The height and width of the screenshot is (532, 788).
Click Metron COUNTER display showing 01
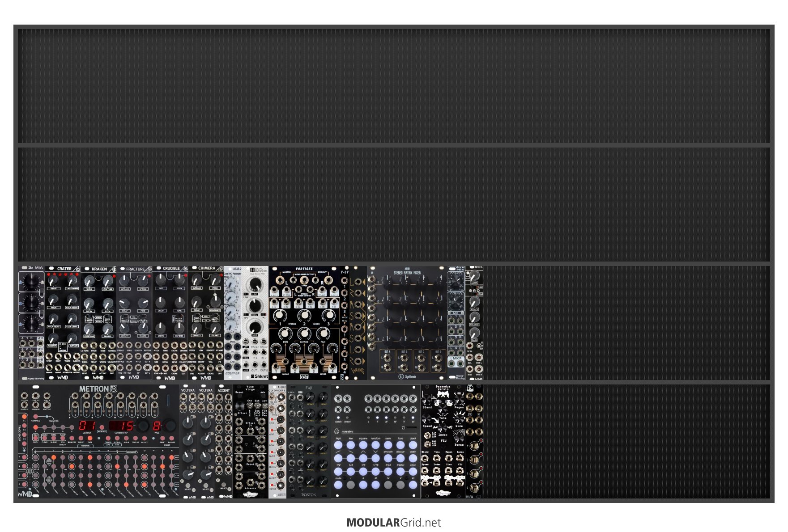click(87, 426)
